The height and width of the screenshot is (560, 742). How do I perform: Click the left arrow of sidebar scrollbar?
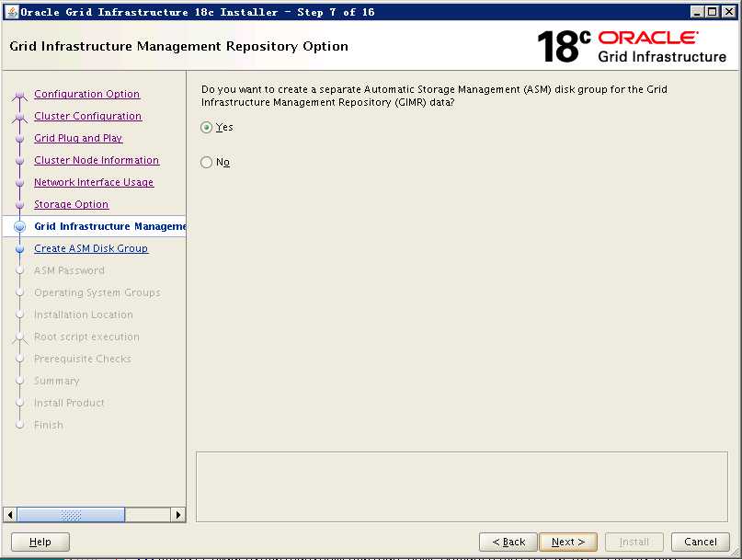click(x=10, y=515)
